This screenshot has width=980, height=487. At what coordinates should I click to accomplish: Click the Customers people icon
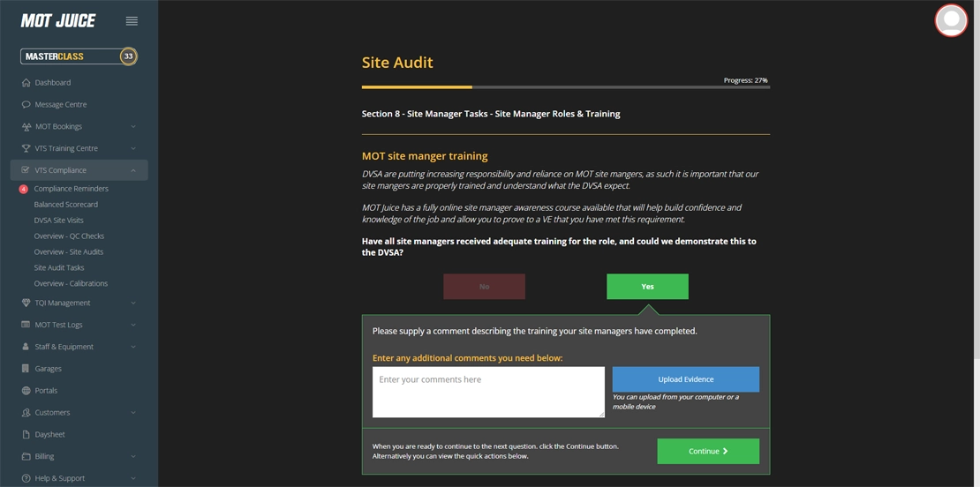point(26,412)
